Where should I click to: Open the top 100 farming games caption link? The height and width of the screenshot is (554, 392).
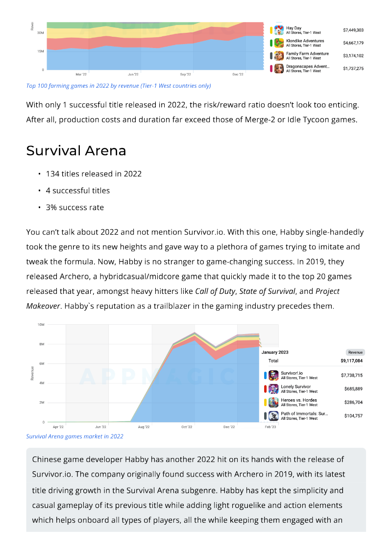click(x=119, y=86)
